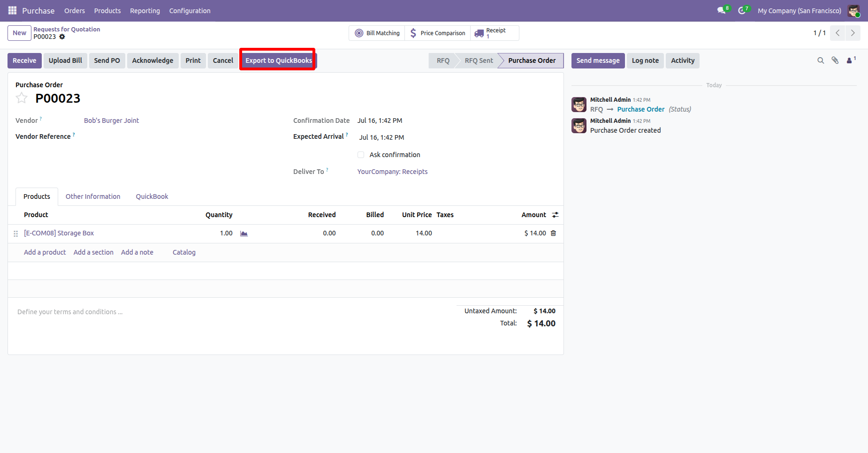Viewport: 868px width, 453px height.
Task: Click Send message in chatter
Action: [598, 60]
